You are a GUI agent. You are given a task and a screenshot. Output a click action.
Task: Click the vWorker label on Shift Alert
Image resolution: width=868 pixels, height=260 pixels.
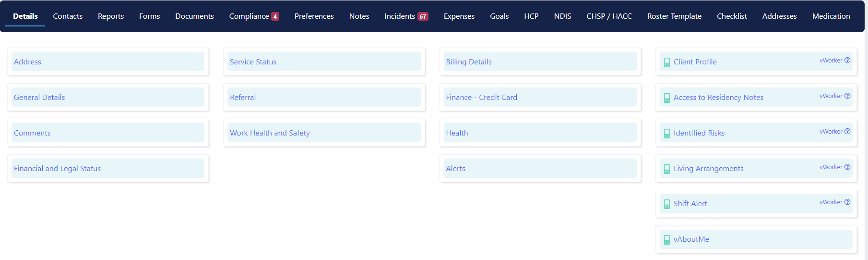[x=831, y=202]
